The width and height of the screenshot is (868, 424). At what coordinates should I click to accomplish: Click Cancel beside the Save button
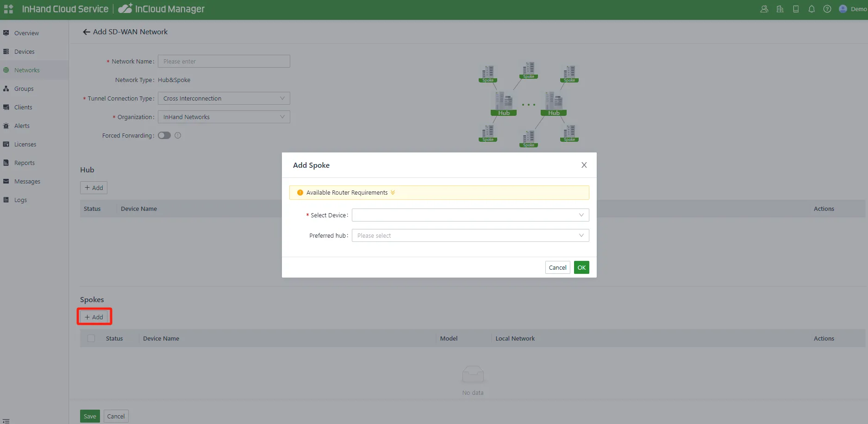coord(116,416)
